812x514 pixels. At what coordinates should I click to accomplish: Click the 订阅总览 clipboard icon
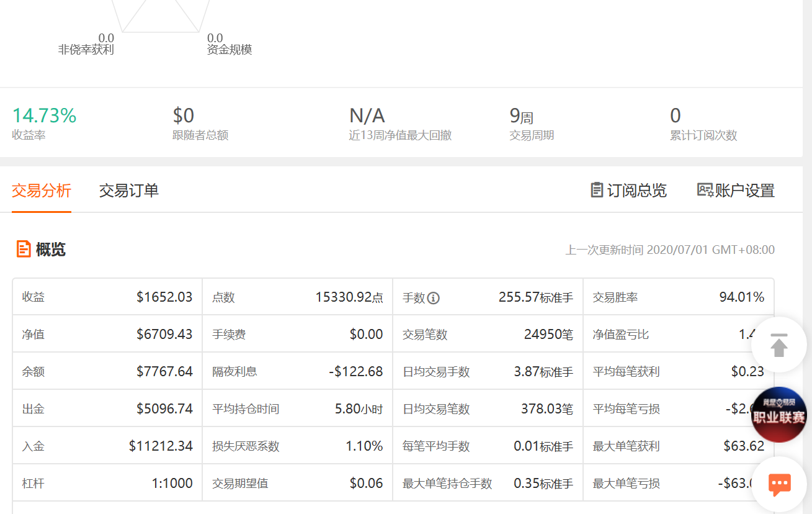597,190
